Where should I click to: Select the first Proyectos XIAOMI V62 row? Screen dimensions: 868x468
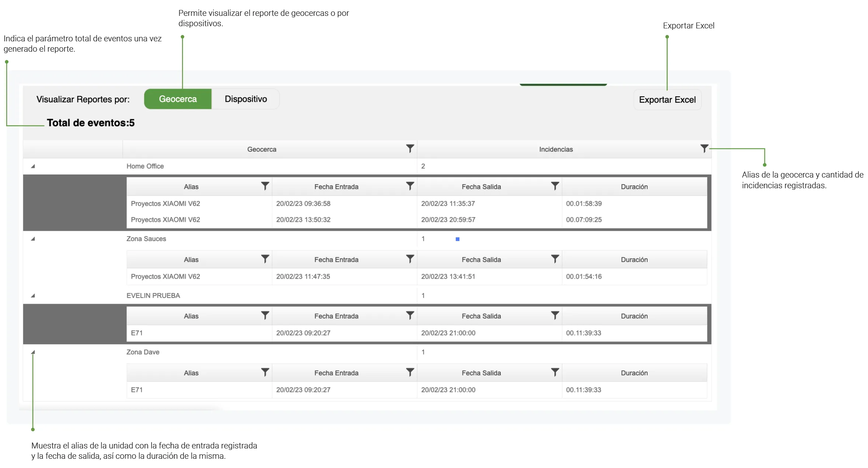coord(417,203)
